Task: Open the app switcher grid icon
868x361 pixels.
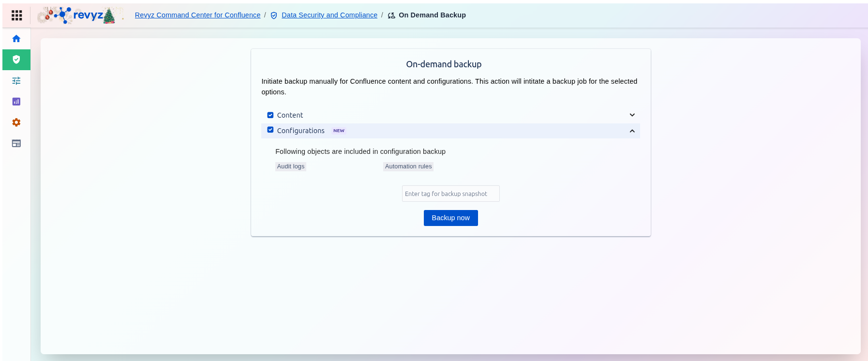Action: [x=16, y=15]
